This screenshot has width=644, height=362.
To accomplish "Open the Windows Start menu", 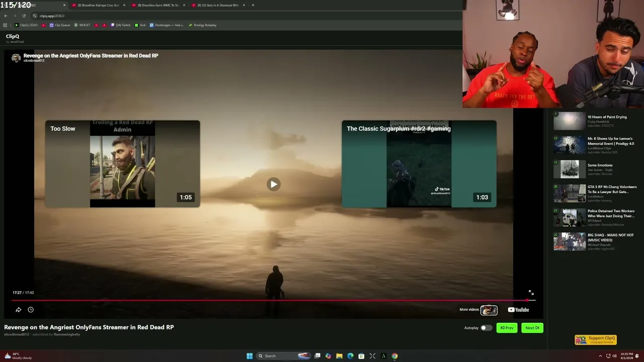I will point(250,356).
